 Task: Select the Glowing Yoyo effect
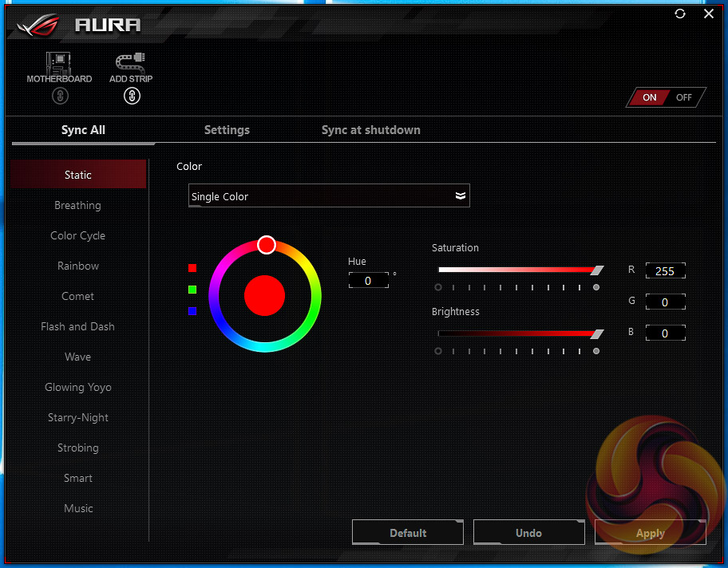(x=78, y=387)
